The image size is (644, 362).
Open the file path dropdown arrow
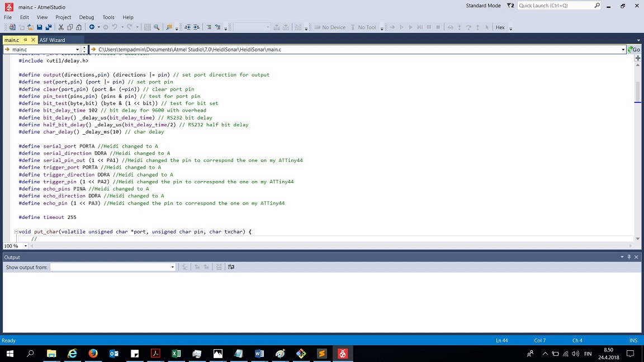point(623,49)
